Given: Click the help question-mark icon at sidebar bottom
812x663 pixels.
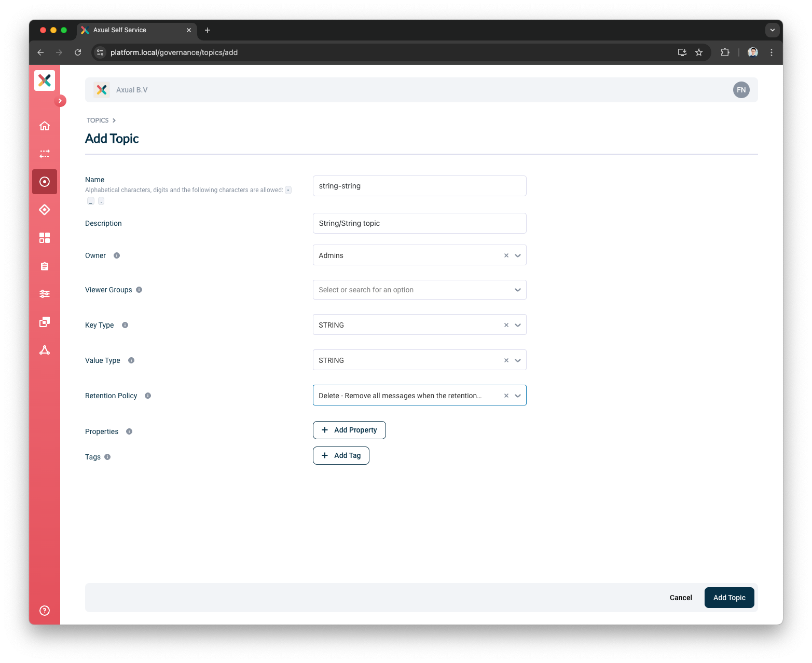Looking at the screenshot, I should pos(45,610).
